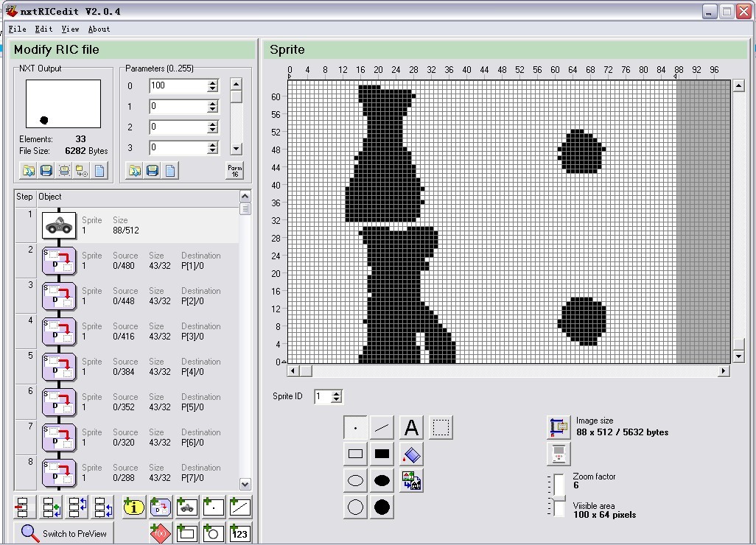Image resolution: width=756 pixels, height=545 pixels.
Task: Open RIC file icon under NXT Output
Action: pyautogui.click(x=29, y=171)
